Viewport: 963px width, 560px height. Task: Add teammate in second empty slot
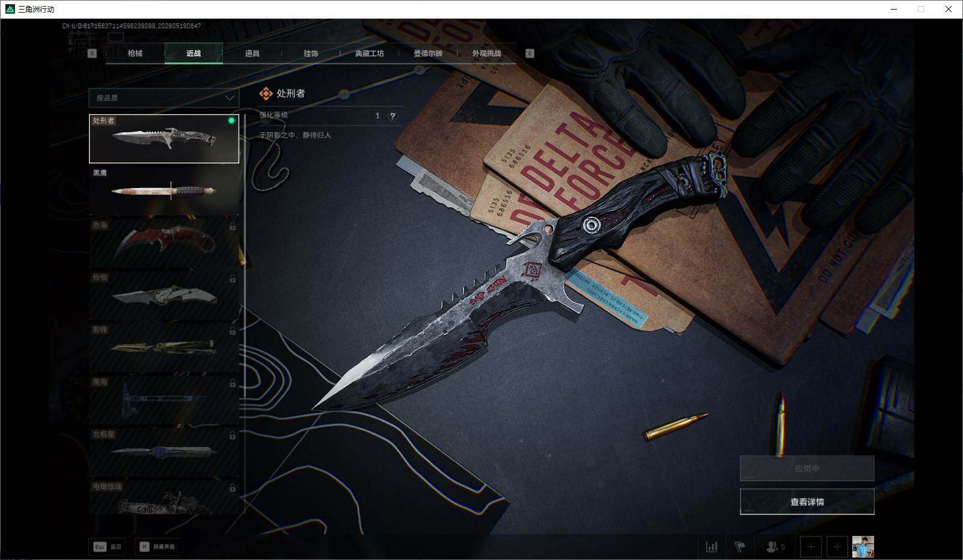coord(837,547)
